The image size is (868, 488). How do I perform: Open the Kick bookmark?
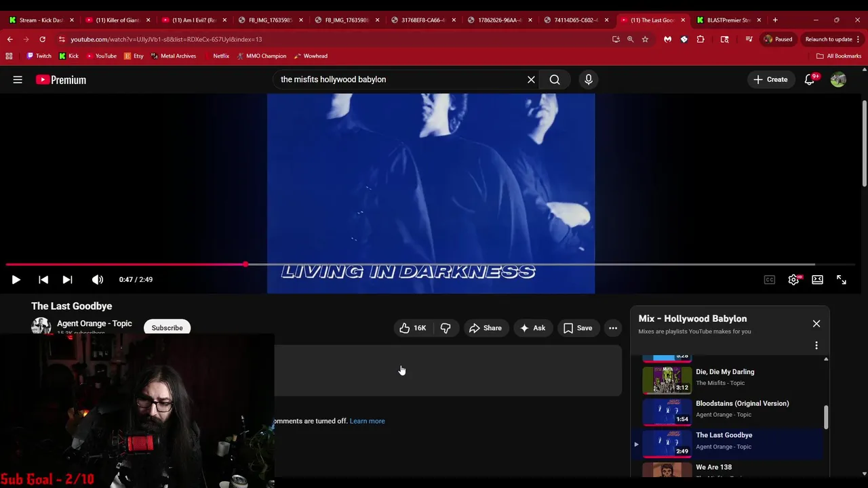pyautogui.click(x=68, y=56)
